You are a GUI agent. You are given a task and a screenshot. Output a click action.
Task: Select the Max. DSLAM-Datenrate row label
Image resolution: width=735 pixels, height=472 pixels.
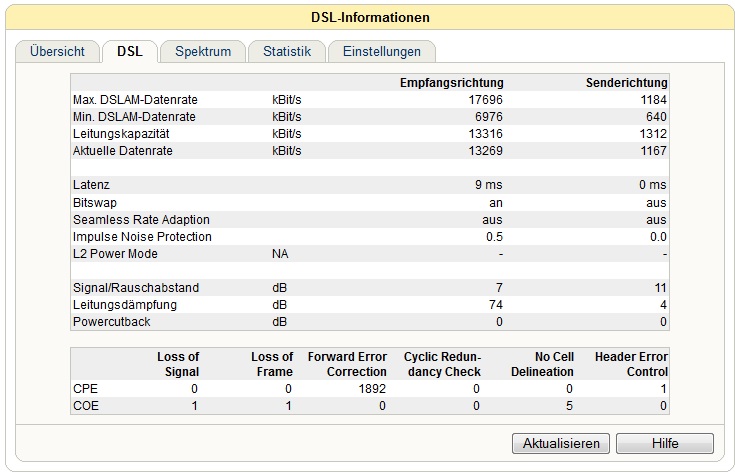point(134,100)
